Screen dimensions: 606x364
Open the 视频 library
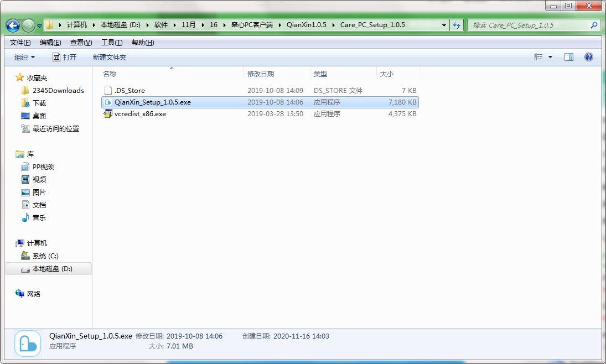point(39,179)
